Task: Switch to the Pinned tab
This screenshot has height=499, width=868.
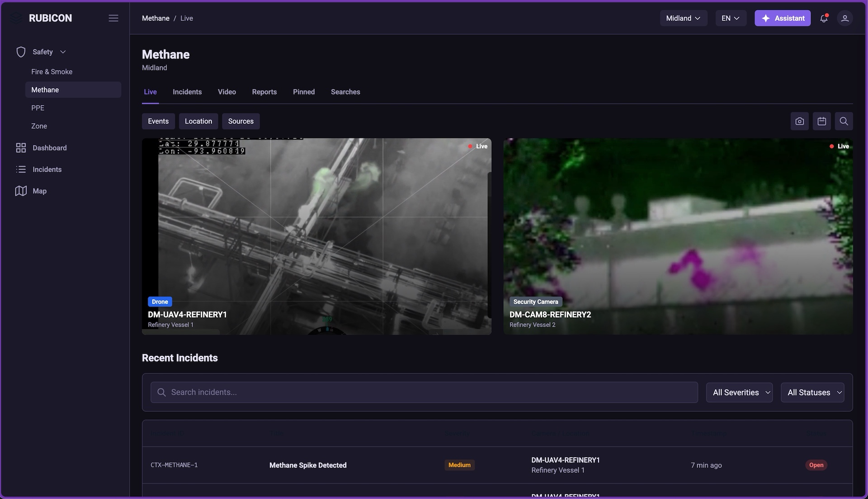Action: click(x=304, y=92)
